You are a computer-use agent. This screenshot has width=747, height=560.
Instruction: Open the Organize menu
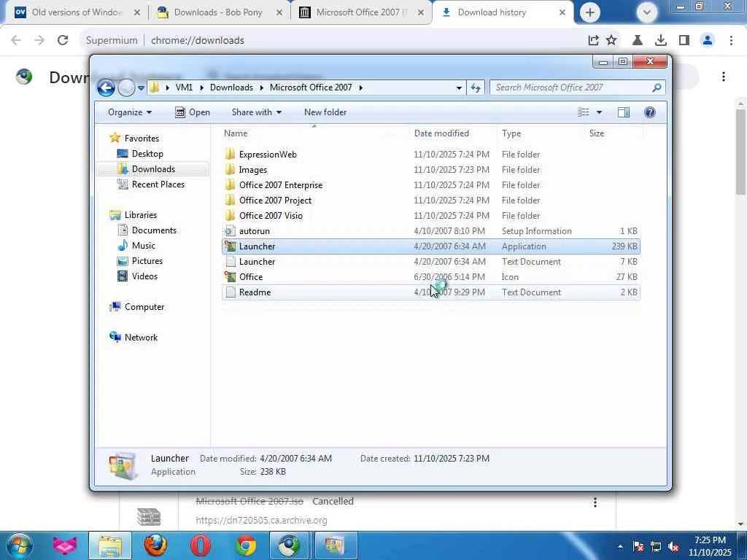130,112
